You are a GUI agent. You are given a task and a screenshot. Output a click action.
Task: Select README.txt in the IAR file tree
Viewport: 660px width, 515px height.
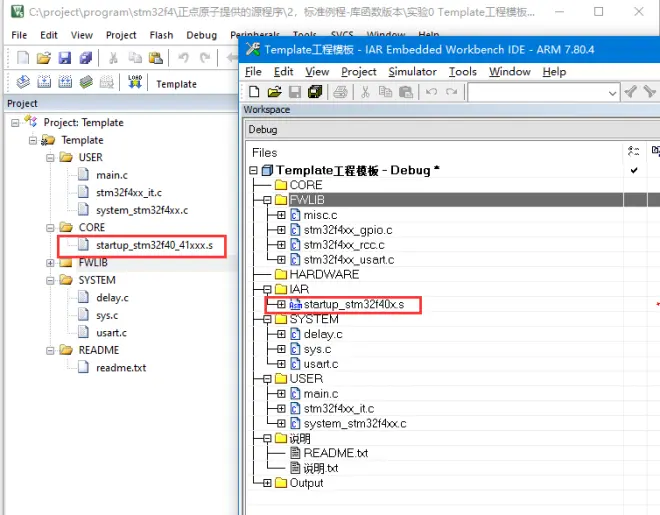point(335,453)
